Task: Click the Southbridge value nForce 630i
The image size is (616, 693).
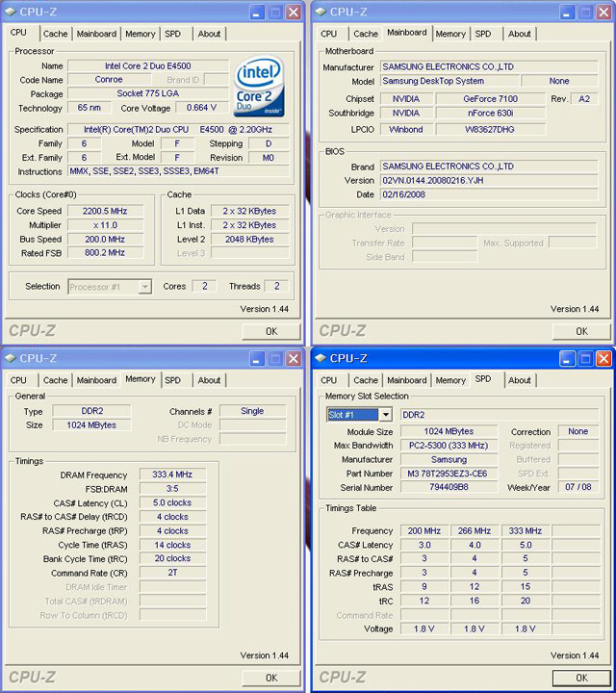Action: [x=491, y=114]
